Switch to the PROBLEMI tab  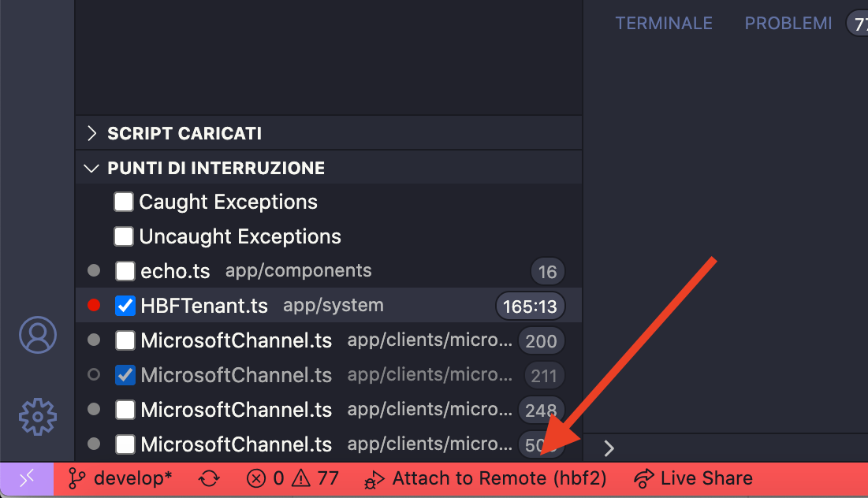tap(788, 23)
